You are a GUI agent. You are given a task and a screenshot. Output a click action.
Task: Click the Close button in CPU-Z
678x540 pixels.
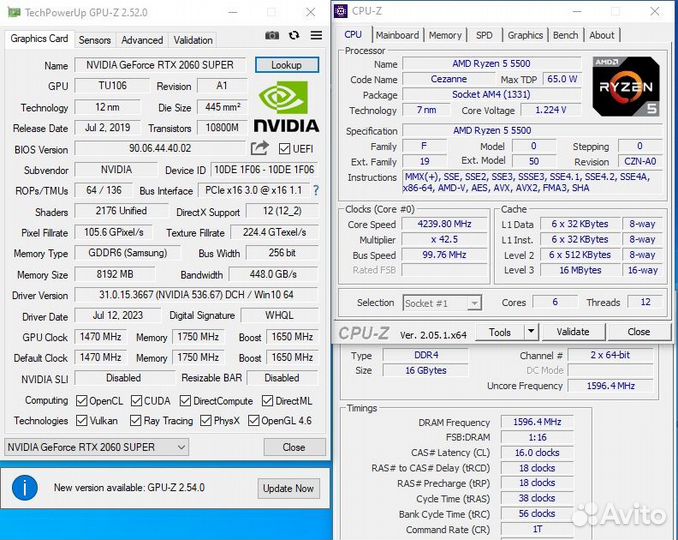[639, 332]
